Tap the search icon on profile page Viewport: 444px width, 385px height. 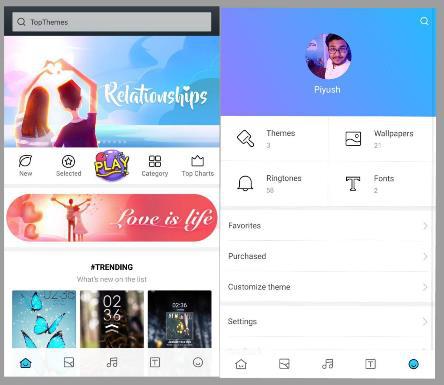[424, 21]
